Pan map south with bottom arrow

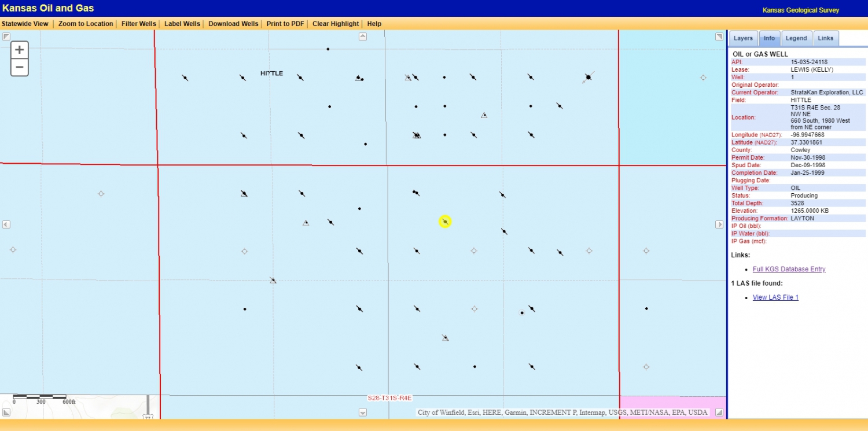(x=363, y=412)
